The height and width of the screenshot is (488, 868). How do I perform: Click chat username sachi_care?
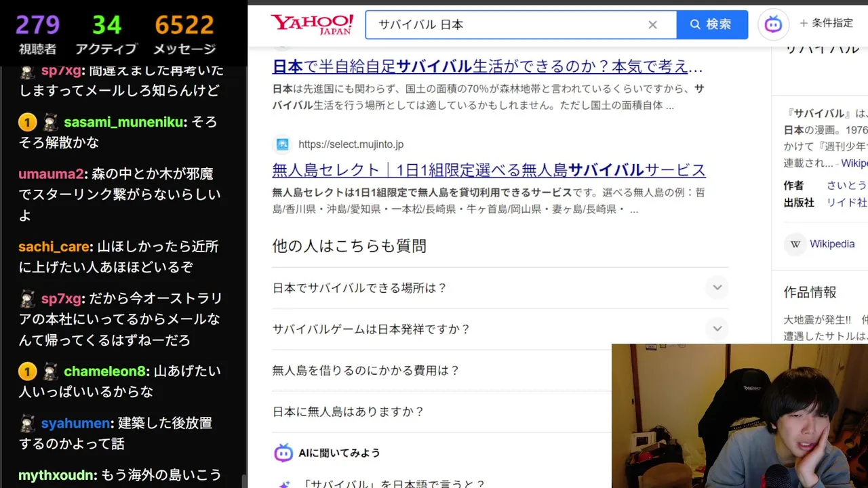point(55,247)
